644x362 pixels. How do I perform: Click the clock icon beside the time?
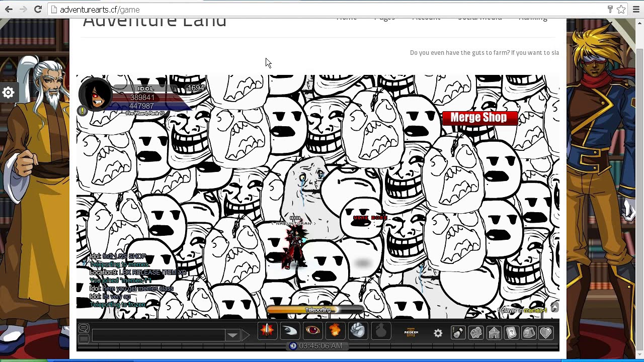coord(293,346)
